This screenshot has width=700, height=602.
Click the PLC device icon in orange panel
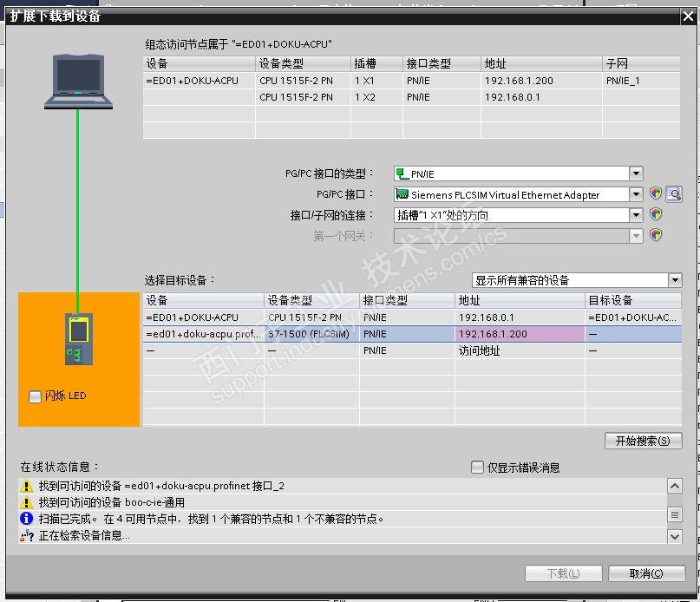[x=79, y=339]
